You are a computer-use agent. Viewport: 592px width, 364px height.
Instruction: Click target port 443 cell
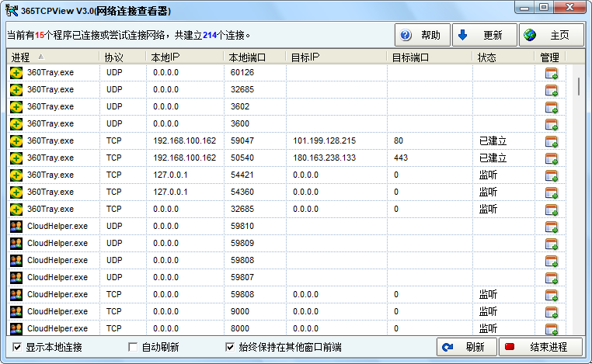pyautogui.click(x=401, y=158)
